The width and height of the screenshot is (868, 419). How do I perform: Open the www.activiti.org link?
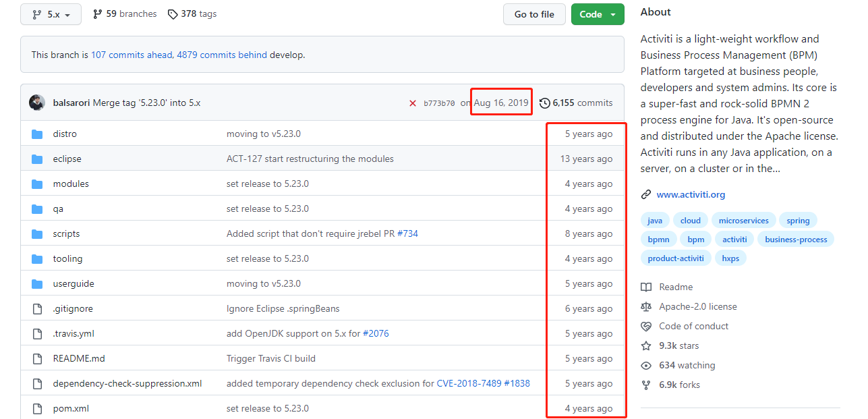click(691, 195)
